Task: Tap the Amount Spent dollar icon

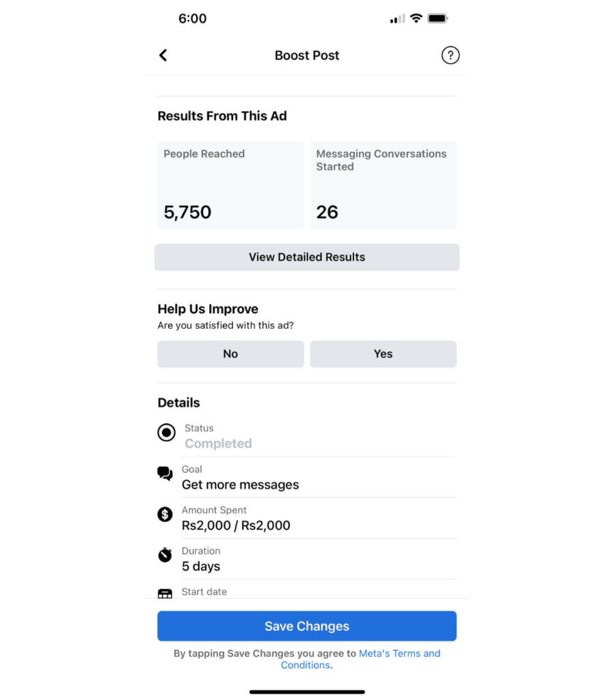Action: pyautogui.click(x=165, y=514)
